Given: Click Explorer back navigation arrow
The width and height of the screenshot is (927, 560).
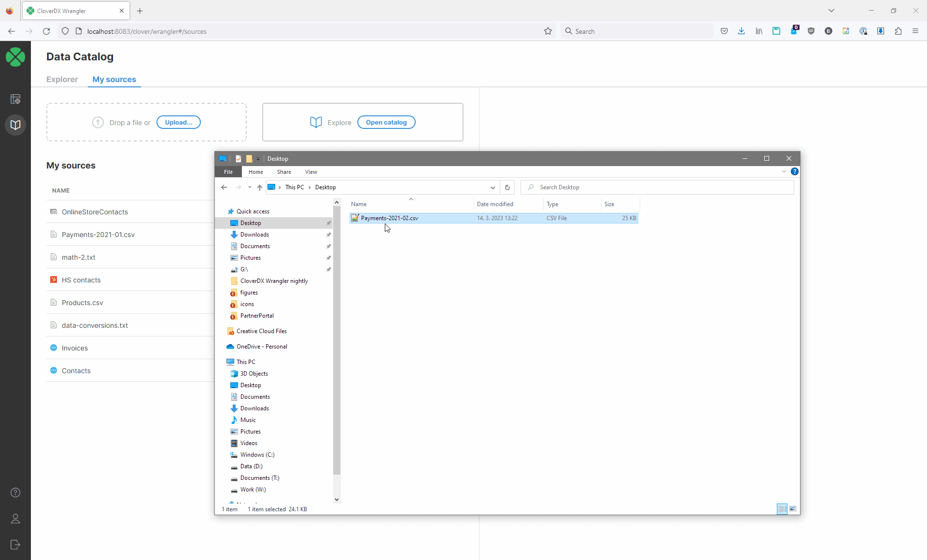Looking at the screenshot, I should (x=224, y=187).
